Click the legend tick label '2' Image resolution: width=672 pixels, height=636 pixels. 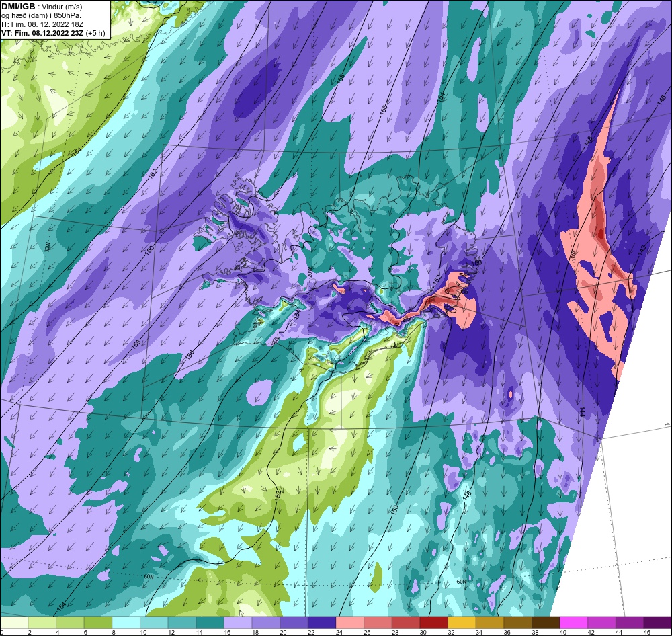(30, 632)
